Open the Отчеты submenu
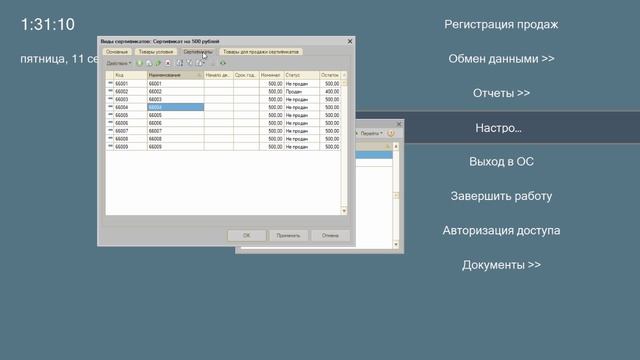The width and height of the screenshot is (640, 360). pos(501,93)
